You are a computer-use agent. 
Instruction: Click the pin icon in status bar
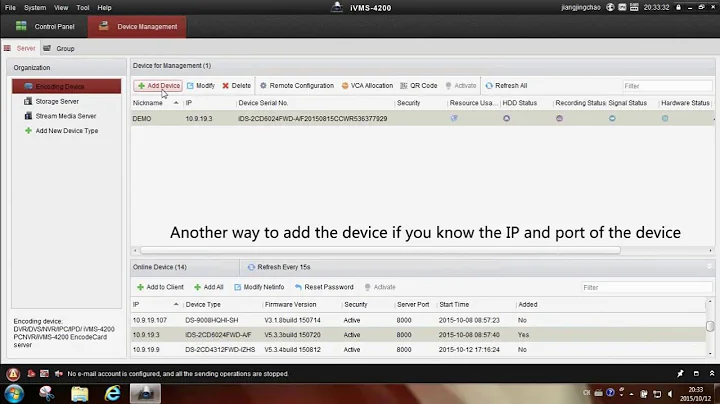click(680, 374)
